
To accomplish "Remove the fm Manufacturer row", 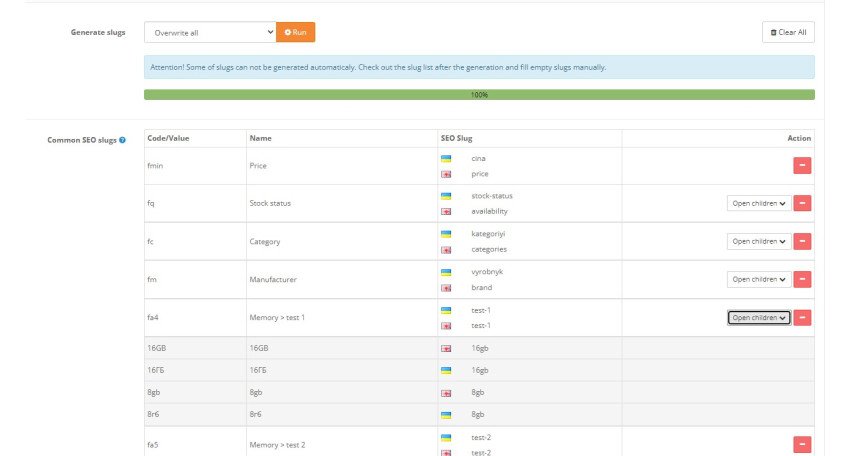I will 802,279.
